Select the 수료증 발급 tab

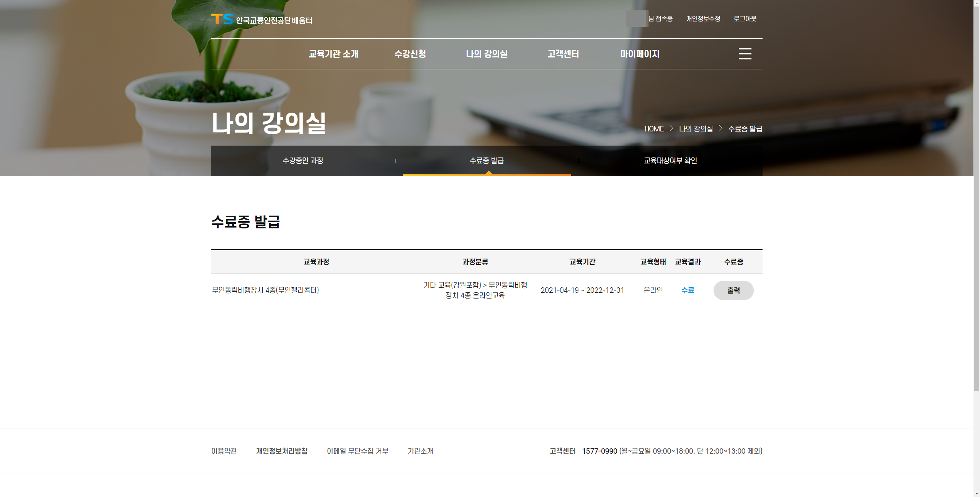[487, 161]
